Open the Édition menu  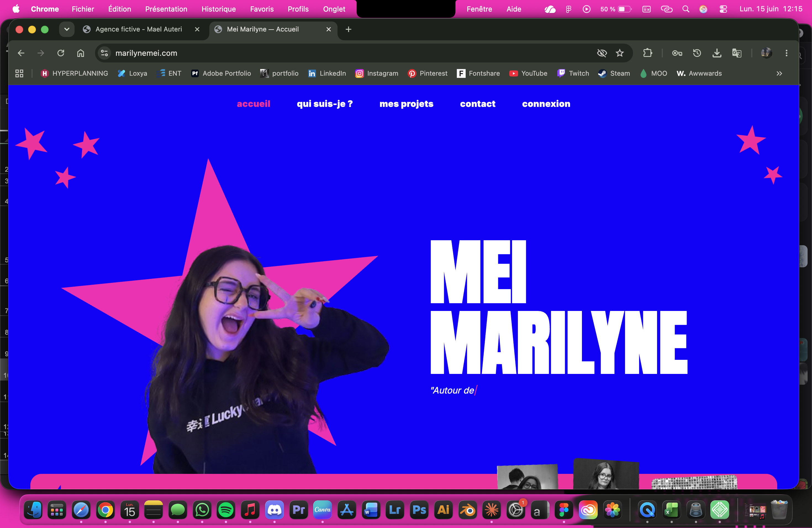tap(119, 9)
